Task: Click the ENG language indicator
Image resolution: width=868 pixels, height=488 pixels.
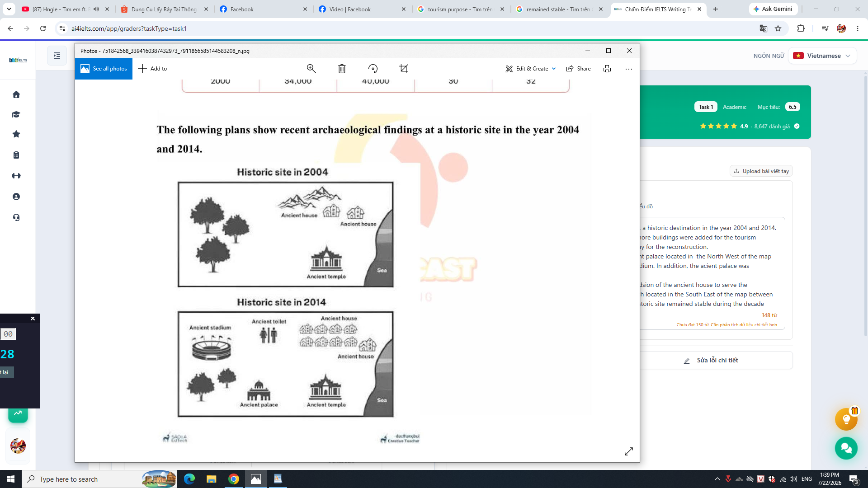Action: pyautogui.click(x=807, y=479)
